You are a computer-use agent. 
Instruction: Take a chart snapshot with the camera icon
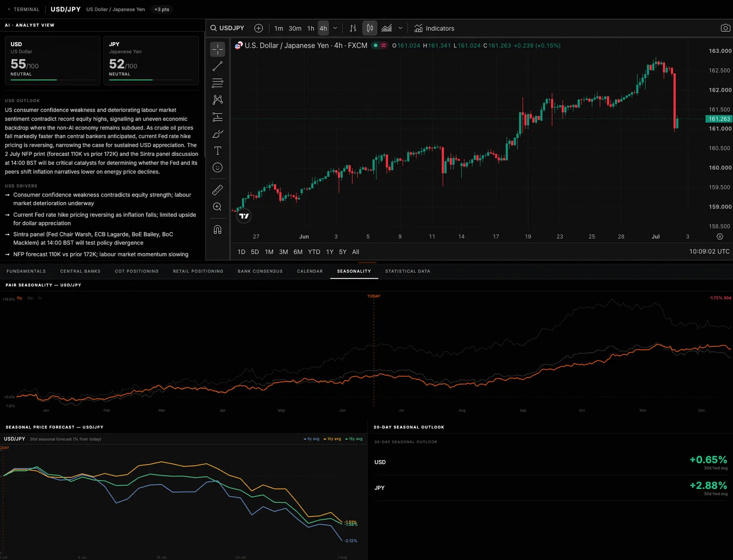click(x=726, y=28)
